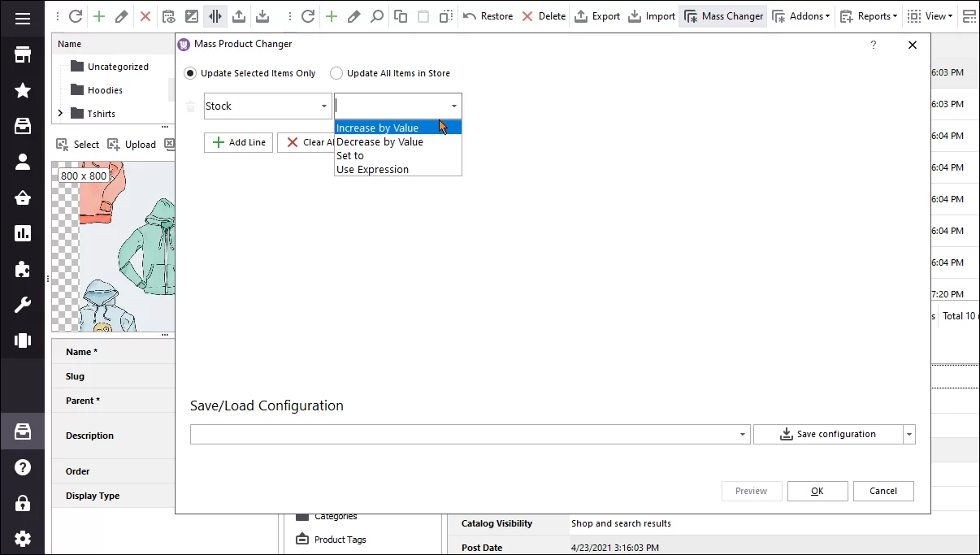Select the wrench tools icon in the sidebar

point(22,304)
